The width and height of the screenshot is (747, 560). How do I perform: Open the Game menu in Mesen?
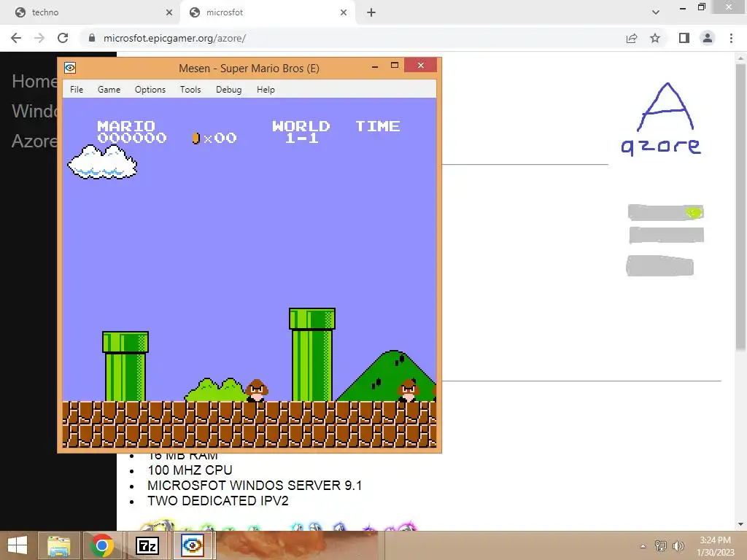click(109, 90)
